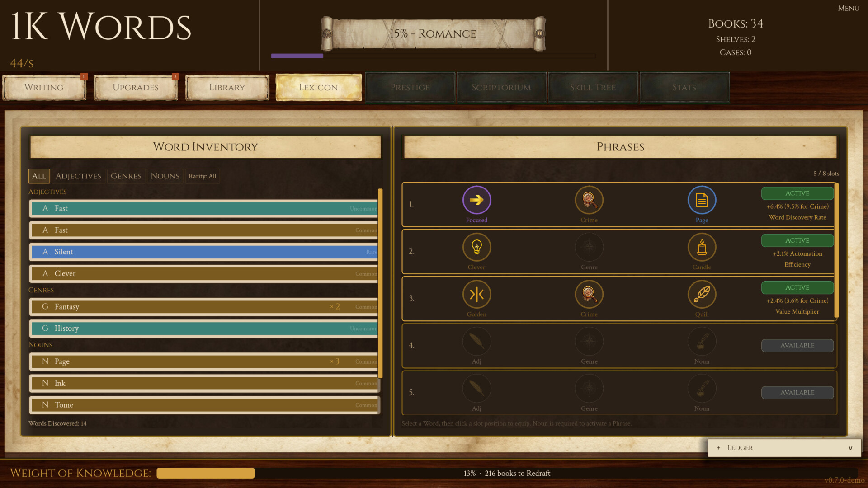Click the Available button for phrase 4
The width and height of the screenshot is (868, 488).
pyautogui.click(x=797, y=346)
